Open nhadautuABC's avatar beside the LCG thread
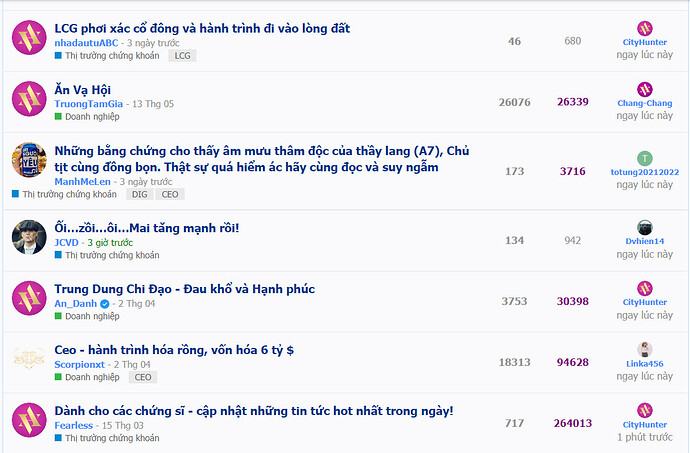 (x=29, y=37)
